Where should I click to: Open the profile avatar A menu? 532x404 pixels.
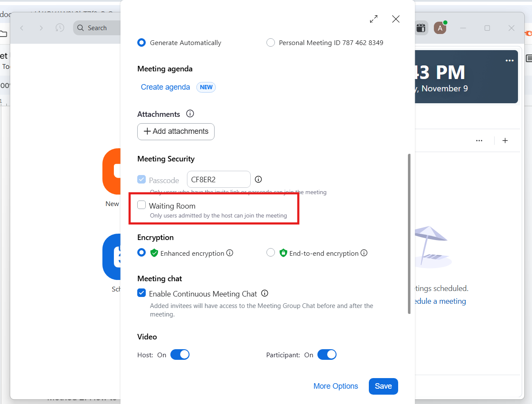pyautogui.click(x=440, y=28)
